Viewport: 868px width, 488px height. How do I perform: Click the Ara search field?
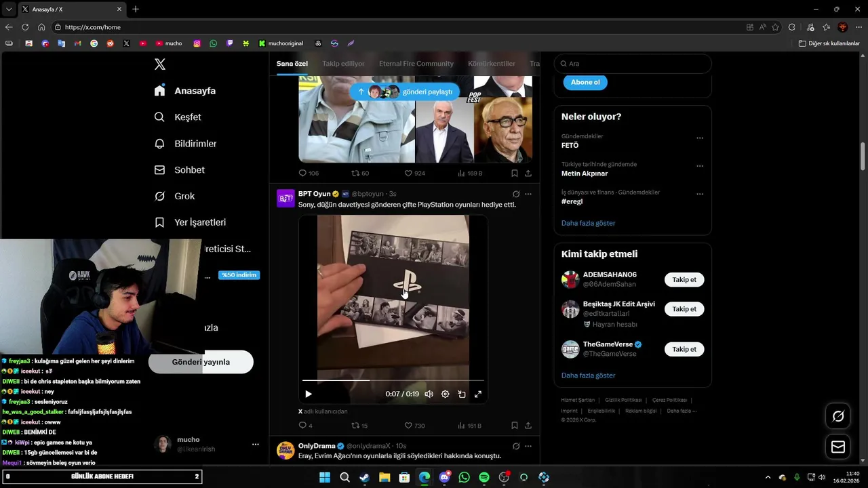tap(633, 64)
